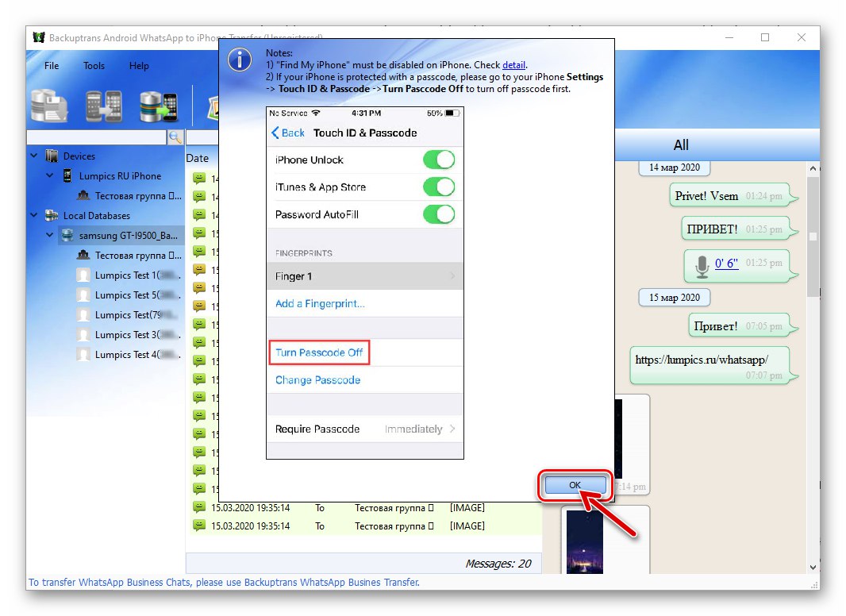The width and height of the screenshot is (846, 616).
Task: Click chat scrollbar down arrow
Action: click(813, 568)
